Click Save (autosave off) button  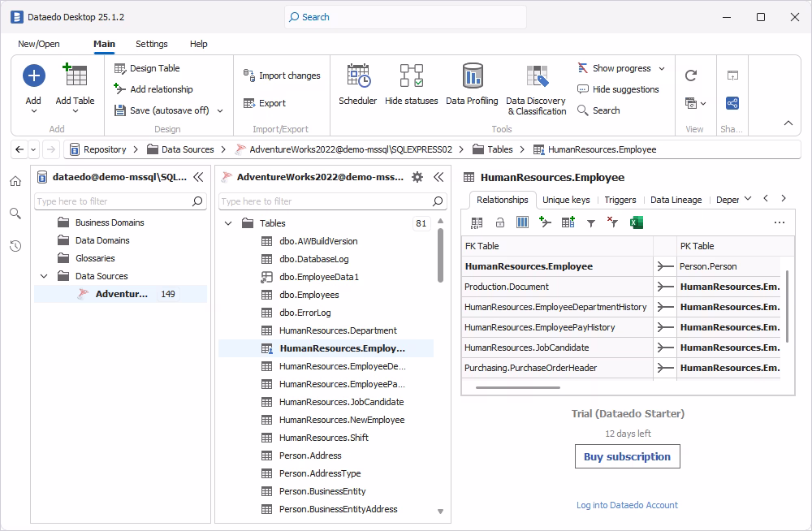click(x=162, y=110)
